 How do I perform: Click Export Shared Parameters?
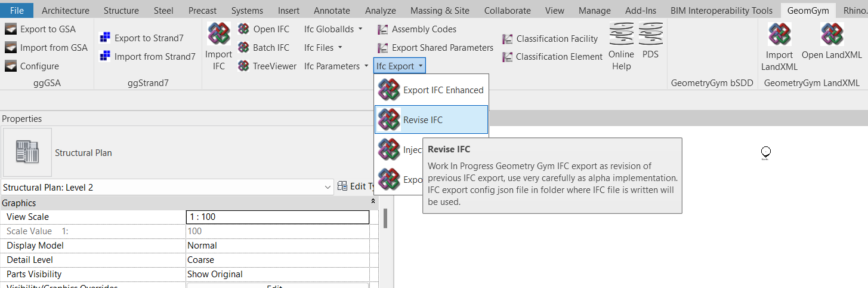(435, 48)
